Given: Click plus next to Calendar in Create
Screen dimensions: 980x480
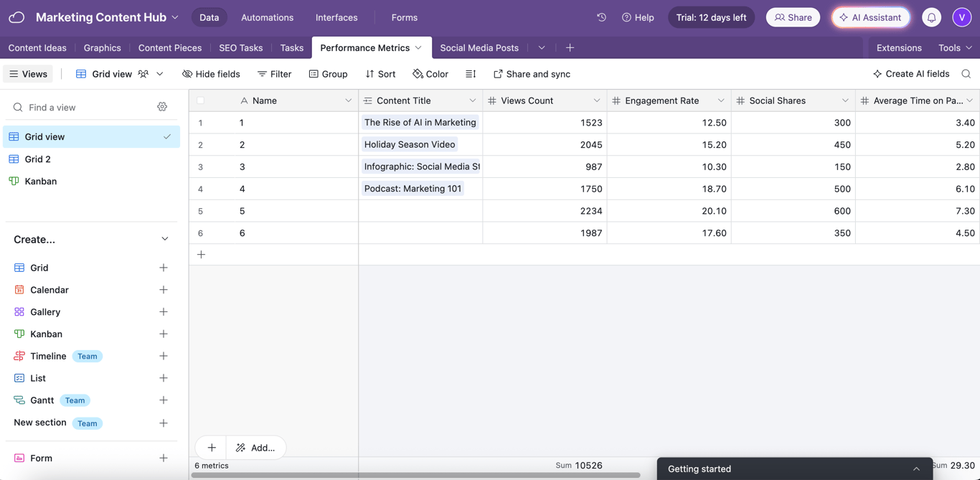Looking at the screenshot, I should [164, 290].
